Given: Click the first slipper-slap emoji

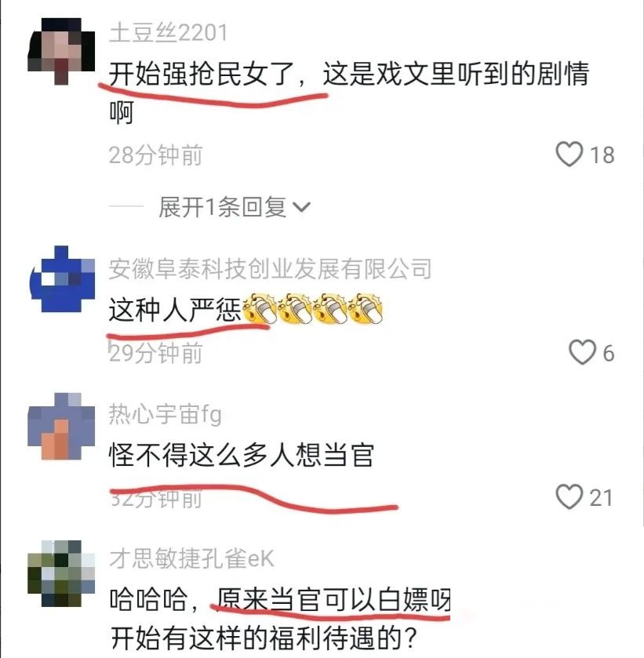Looking at the screenshot, I should tap(259, 308).
